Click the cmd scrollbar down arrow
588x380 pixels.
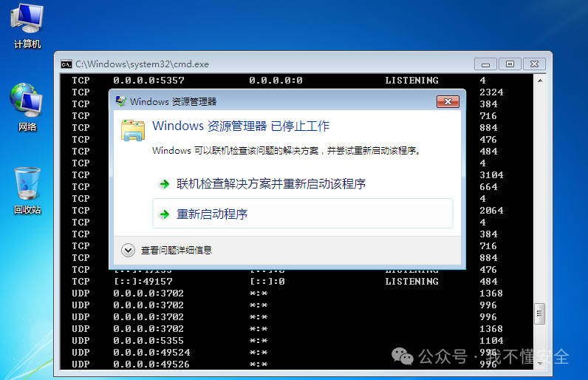pyautogui.click(x=540, y=363)
